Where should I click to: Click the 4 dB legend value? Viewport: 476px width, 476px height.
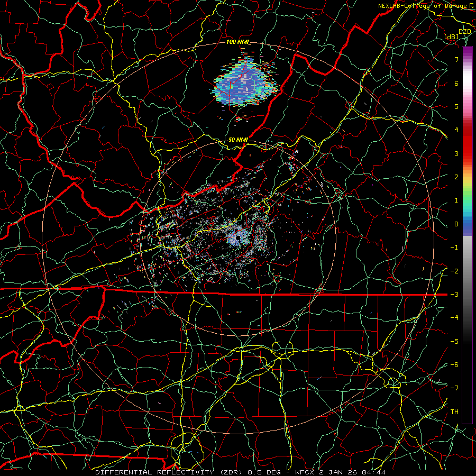tap(456, 130)
